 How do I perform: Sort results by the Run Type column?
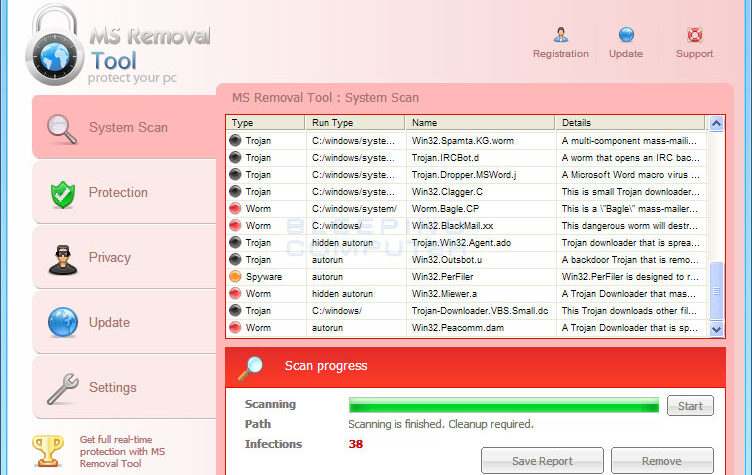(x=355, y=123)
